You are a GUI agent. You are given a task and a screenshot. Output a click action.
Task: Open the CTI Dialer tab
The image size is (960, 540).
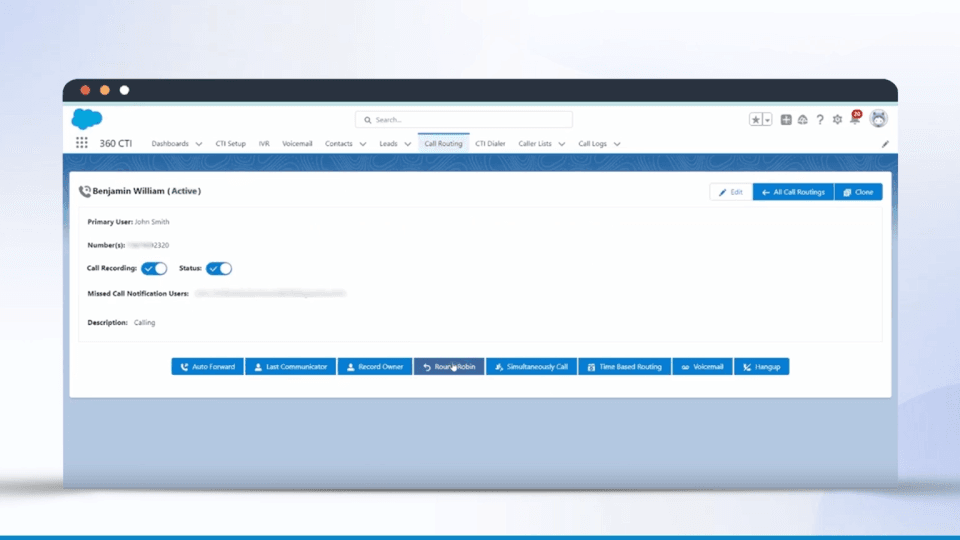pos(490,143)
